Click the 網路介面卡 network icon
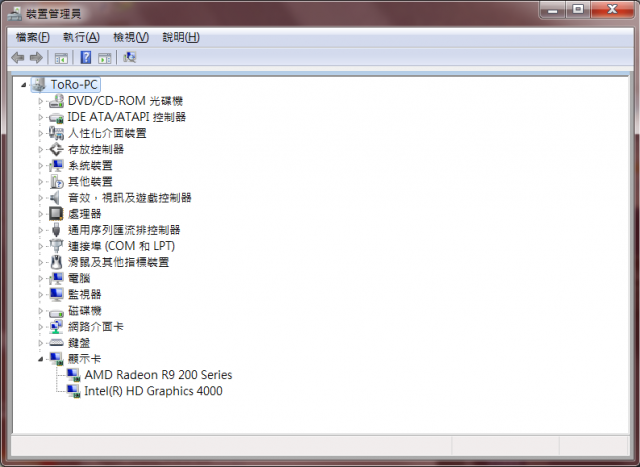Image resolution: width=640 pixels, height=467 pixels. [x=56, y=327]
